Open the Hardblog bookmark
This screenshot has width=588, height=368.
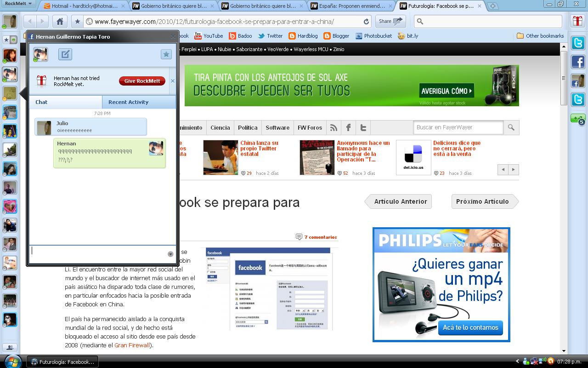pos(303,36)
